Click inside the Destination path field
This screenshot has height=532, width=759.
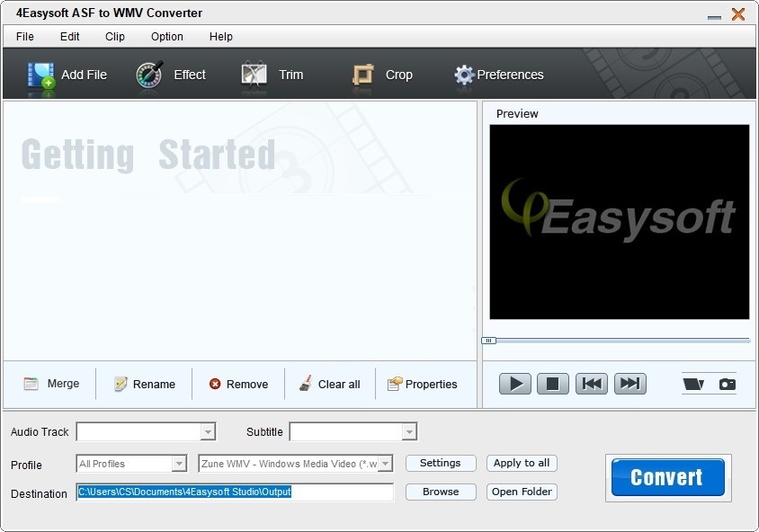pyautogui.click(x=235, y=492)
